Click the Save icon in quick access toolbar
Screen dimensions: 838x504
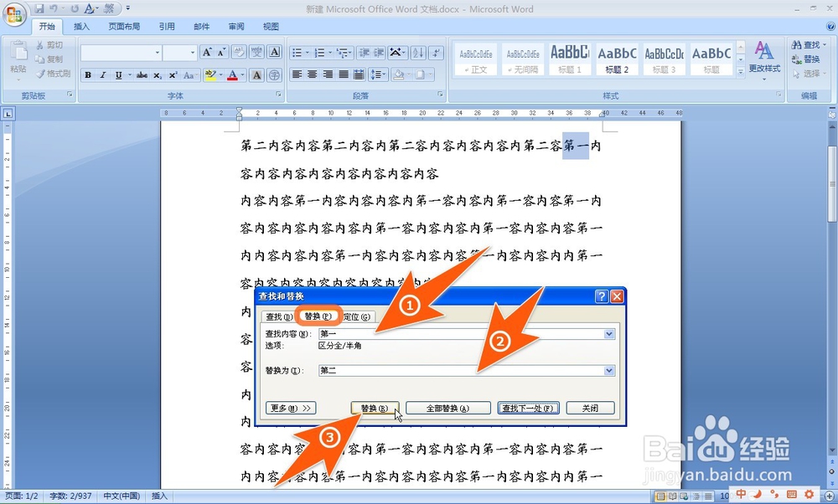(x=39, y=8)
